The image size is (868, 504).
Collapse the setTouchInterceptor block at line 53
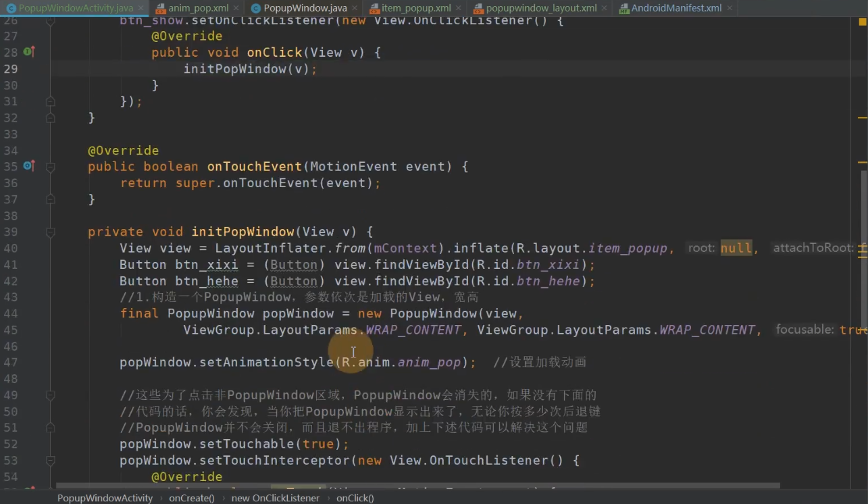50,461
